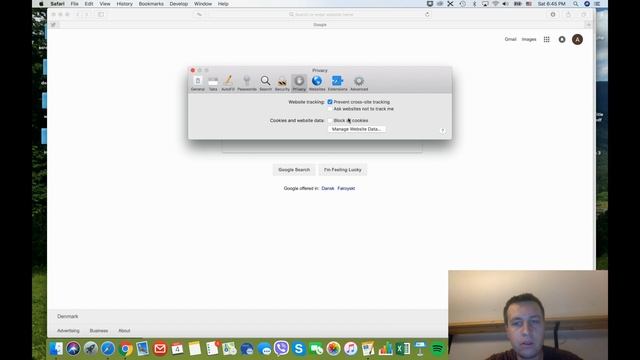Open the Help menu
The width and height of the screenshot is (640, 360).
[223, 4]
